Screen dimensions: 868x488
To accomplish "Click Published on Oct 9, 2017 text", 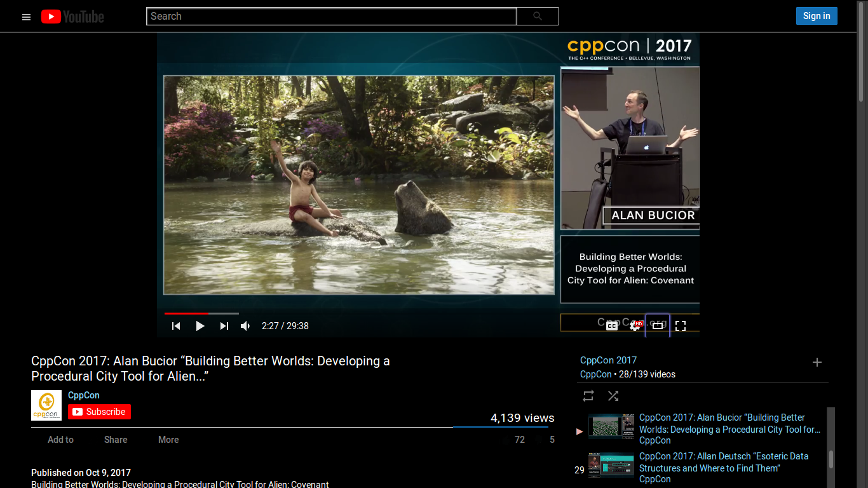I will point(81,473).
